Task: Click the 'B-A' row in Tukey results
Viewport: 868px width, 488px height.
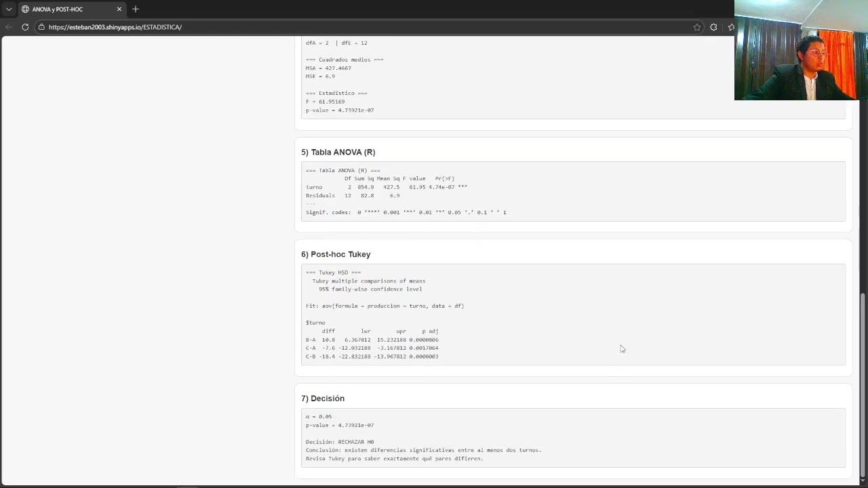Action: pos(372,340)
